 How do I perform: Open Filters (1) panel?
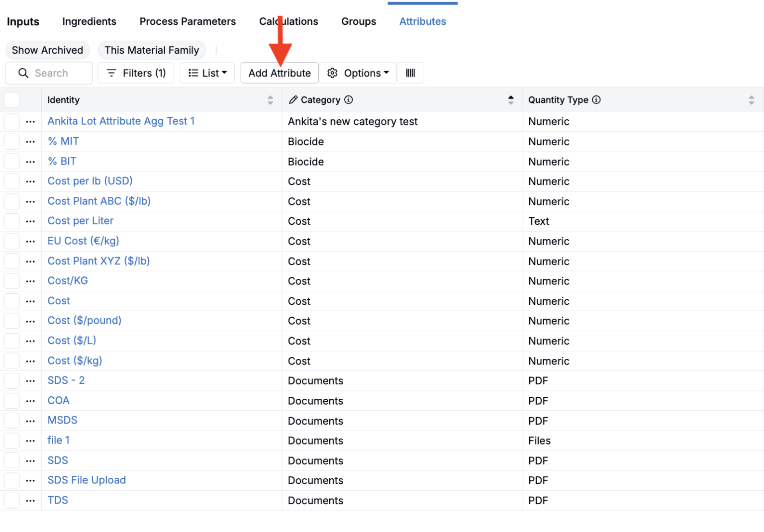tap(136, 73)
